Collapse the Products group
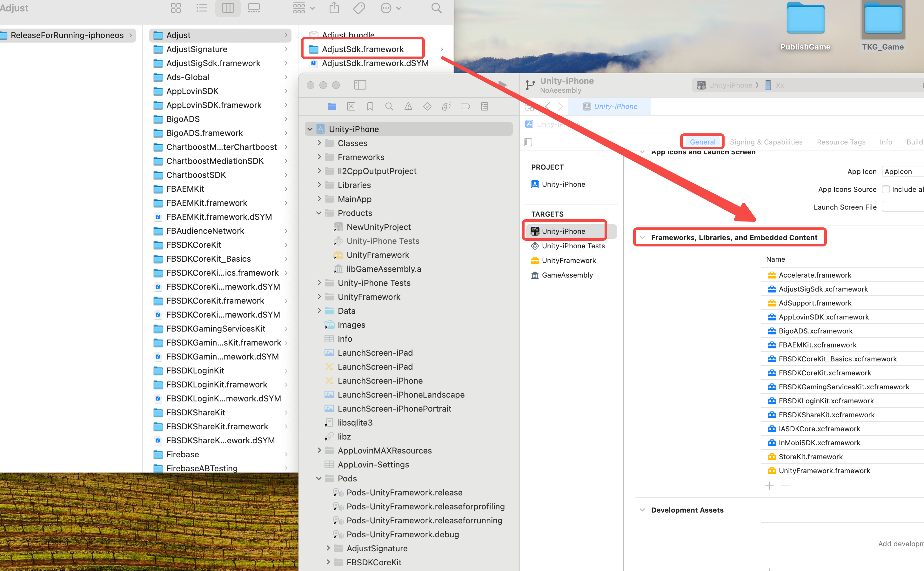 [x=319, y=213]
